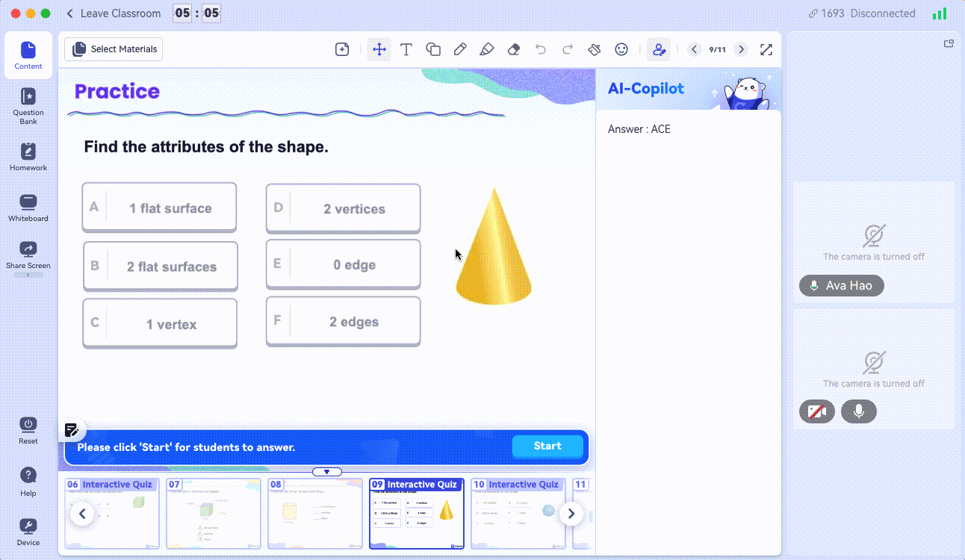Collapse the slide thumbnail strip
The height and width of the screenshot is (560, 965).
(x=326, y=472)
